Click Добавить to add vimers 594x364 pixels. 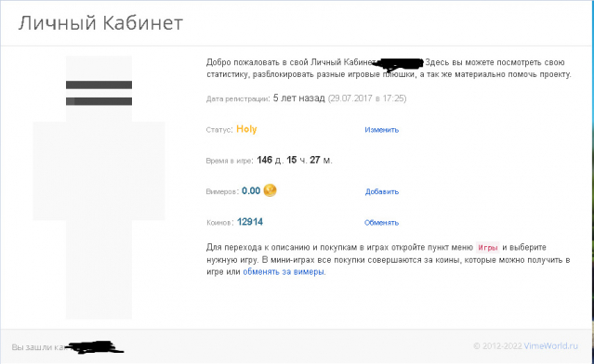click(382, 192)
